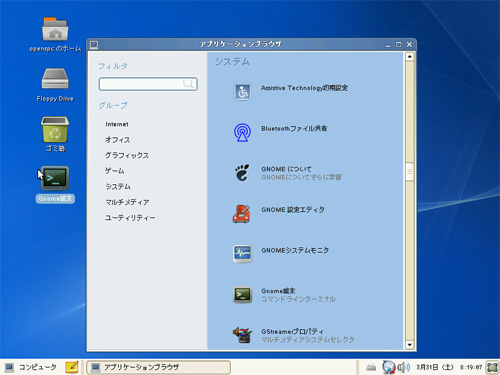Screen dimensions: 500x375
Task: Click the network globe tray icon
Action: point(388,367)
